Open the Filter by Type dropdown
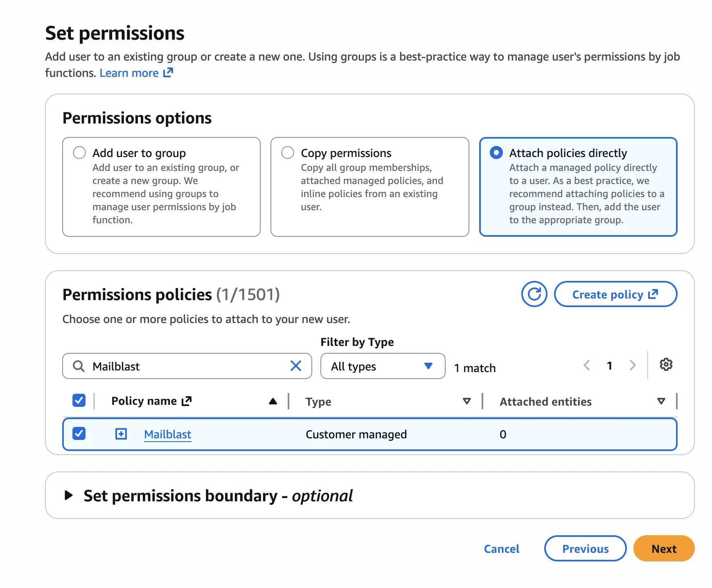 pos(383,366)
